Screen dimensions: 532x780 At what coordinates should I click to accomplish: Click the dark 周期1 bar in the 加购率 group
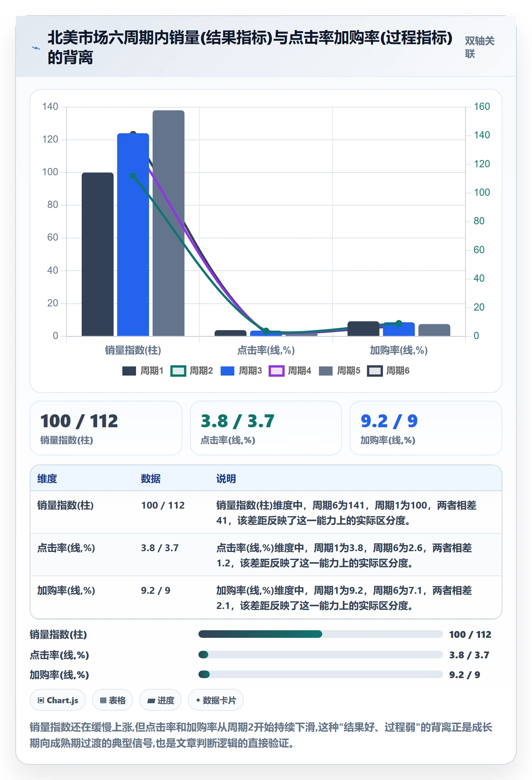(x=363, y=329)
